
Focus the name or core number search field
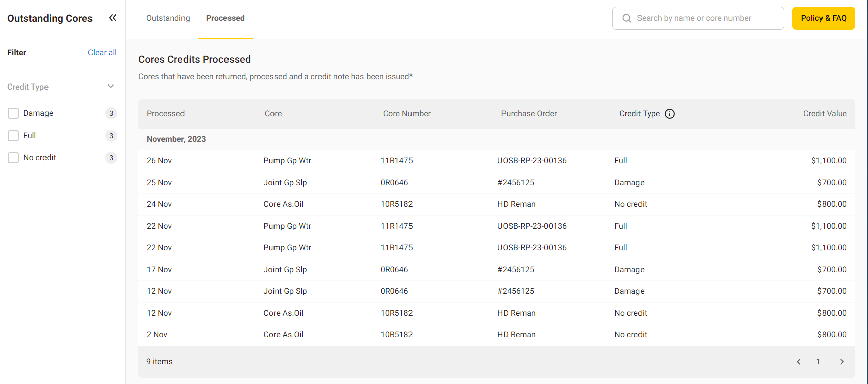[703, 18]
